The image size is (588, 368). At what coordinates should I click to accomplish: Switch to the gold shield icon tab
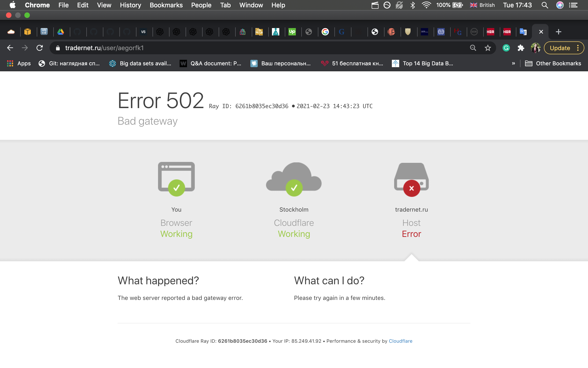(408, 32)
